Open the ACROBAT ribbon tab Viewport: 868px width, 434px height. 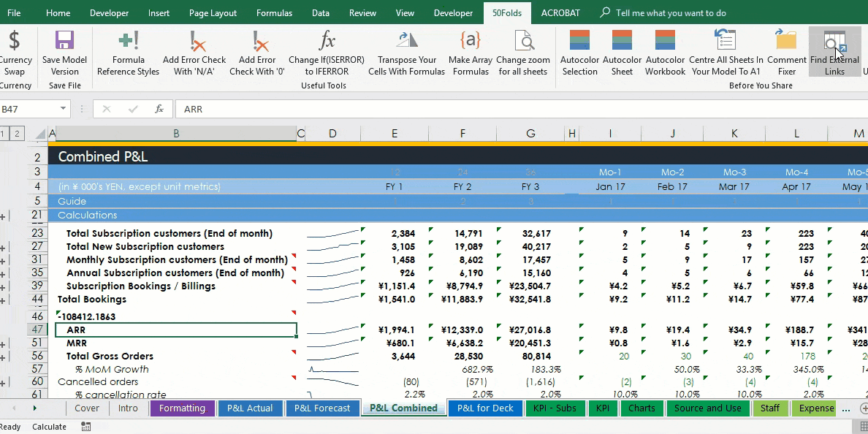[560, 12]
